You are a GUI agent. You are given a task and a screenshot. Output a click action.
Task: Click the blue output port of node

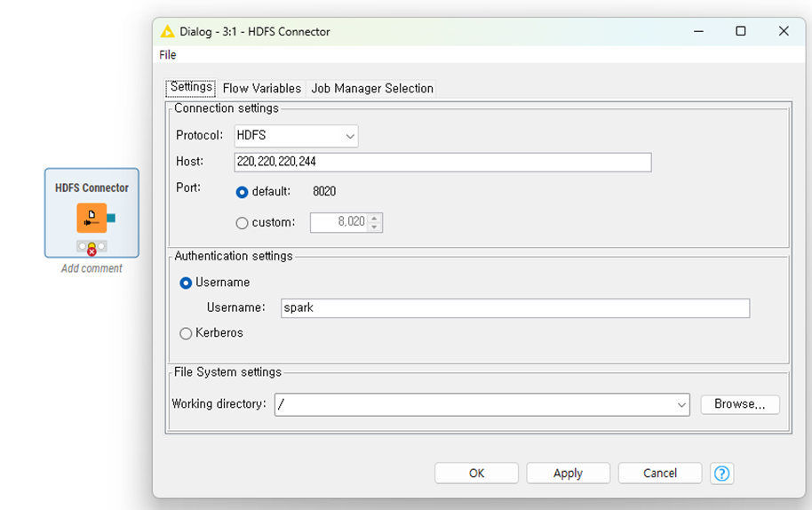coord(111,218)
